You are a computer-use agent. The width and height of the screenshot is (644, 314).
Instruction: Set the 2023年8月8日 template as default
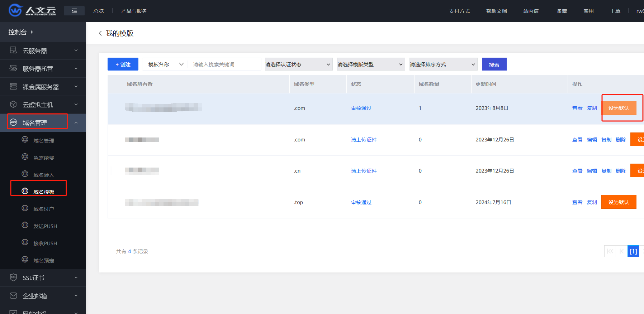(619, 108)
